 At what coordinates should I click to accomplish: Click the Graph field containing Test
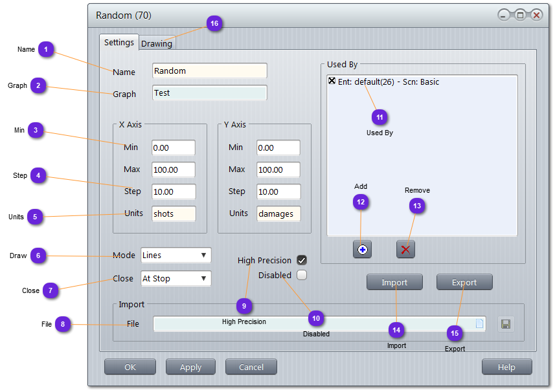[x=209, y=93]
